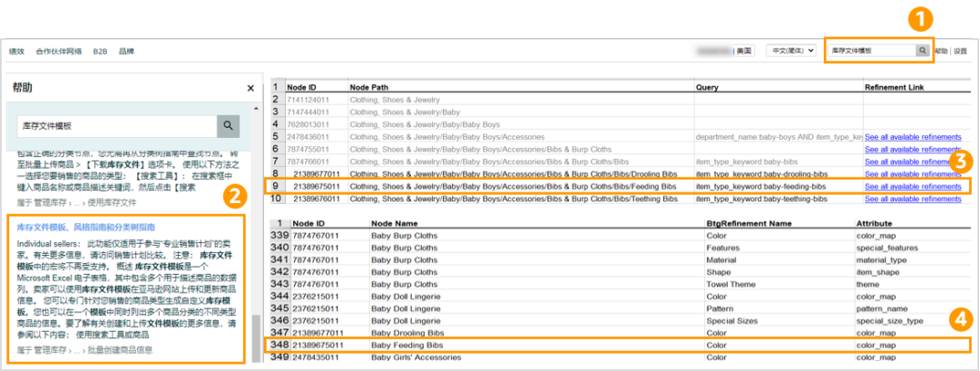Viewport: 980px width, 371px height.
Task: Open the 绩效 menu
Action: tap(16, 52)
